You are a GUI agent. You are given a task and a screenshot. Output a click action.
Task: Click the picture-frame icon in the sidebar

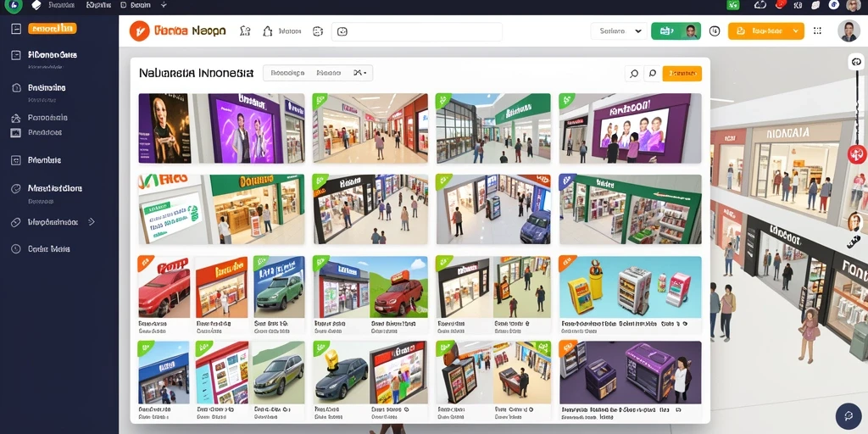[16, 132]
